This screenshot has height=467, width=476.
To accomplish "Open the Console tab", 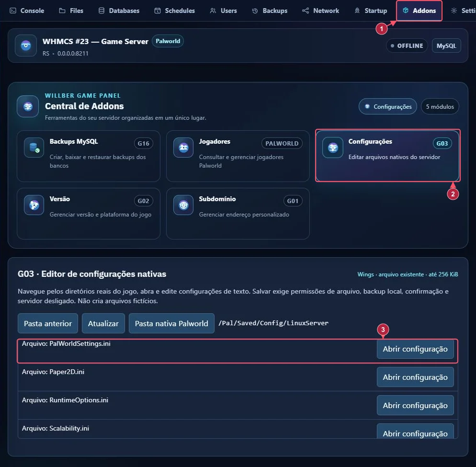I will pyautogui.click(x=27, y=11).
